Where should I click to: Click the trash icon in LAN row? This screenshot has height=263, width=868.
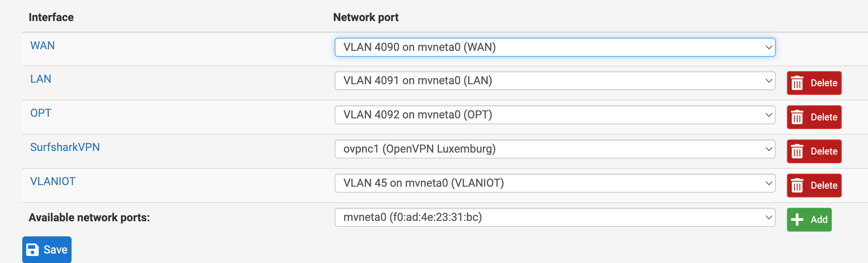(x=797, y=83)
